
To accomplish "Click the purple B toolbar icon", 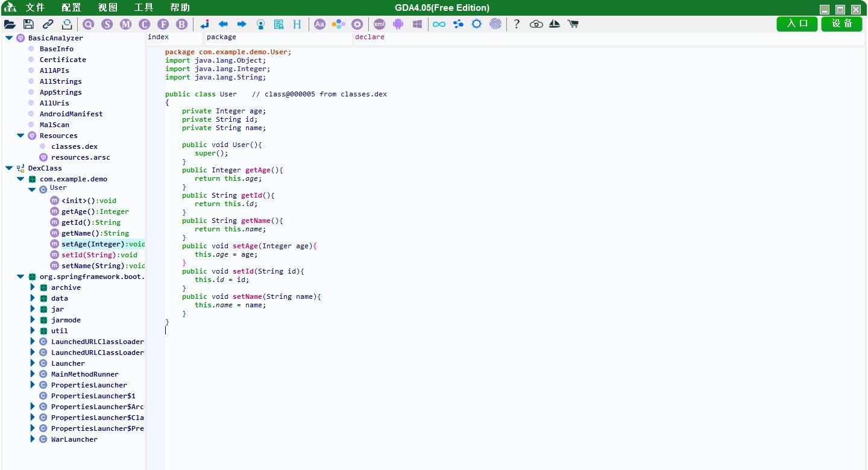I will click(x=182, y=24).
